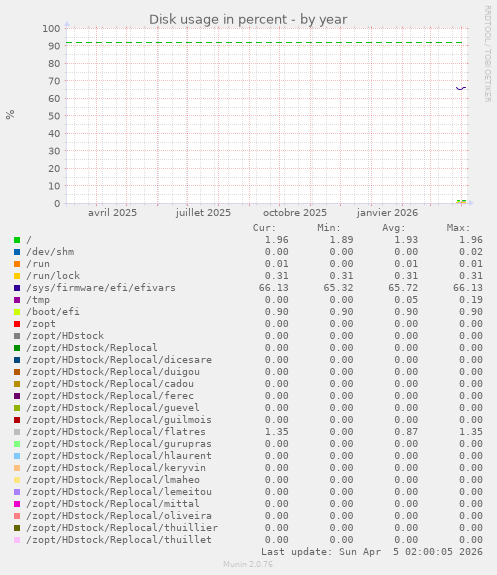This screenshot has height=575, width=497.
Task: Click the octobre 2025 axis label
Action: 295,213
